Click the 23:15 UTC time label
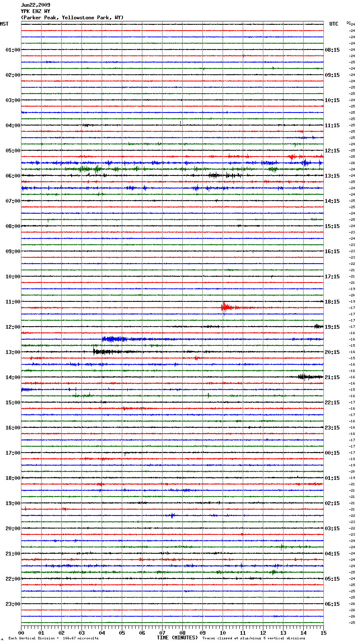This screenshot has height=644, width=357. point(332,428)
